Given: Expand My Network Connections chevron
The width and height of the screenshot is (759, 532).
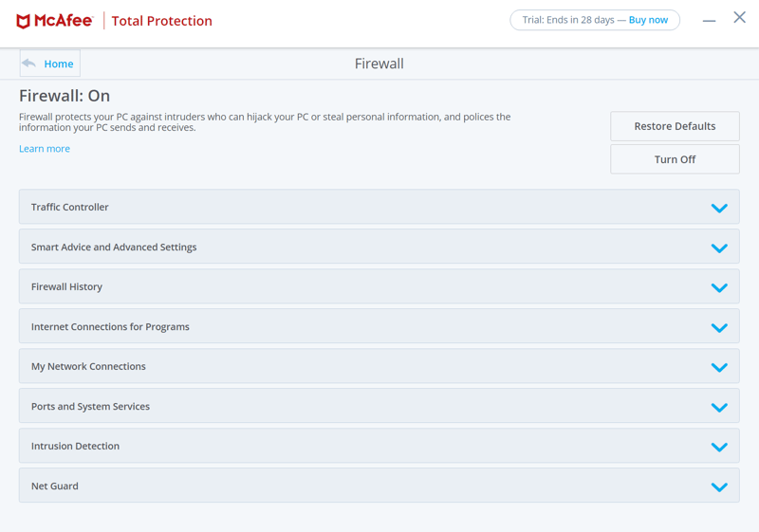Looking at the screenshot, I should tap(719, 368).
